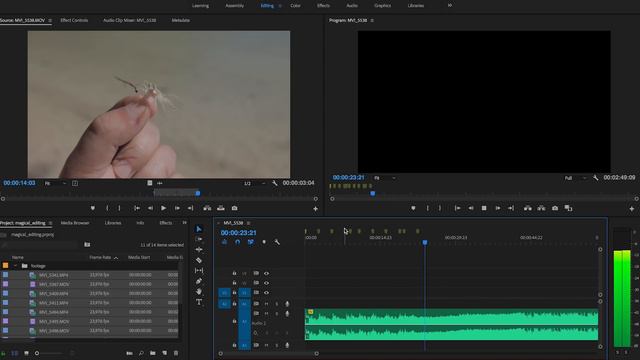Enable voice-over record on A1 track
Viewport: 640px width, 360px height.
pos(287,304)
